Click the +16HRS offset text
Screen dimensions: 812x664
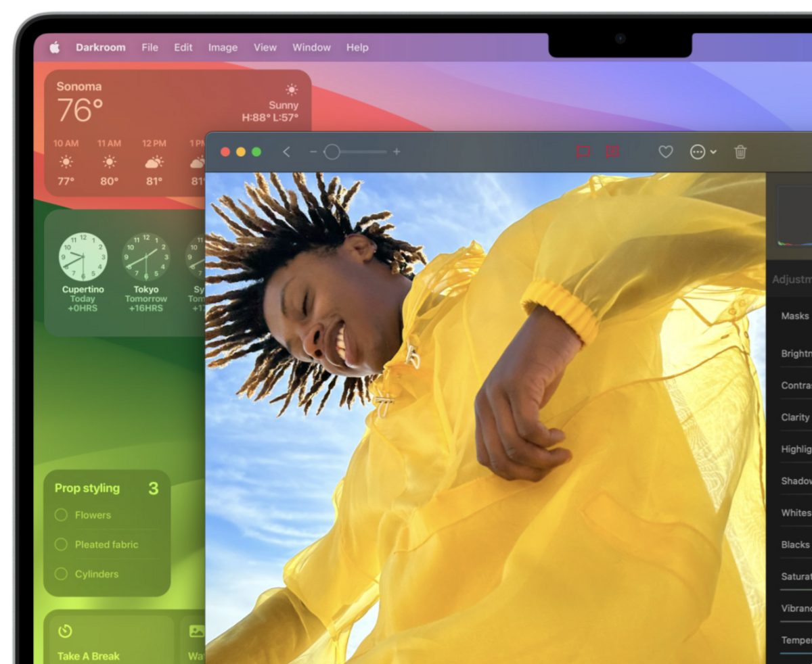pyautogui.click(x=146, y=308)
